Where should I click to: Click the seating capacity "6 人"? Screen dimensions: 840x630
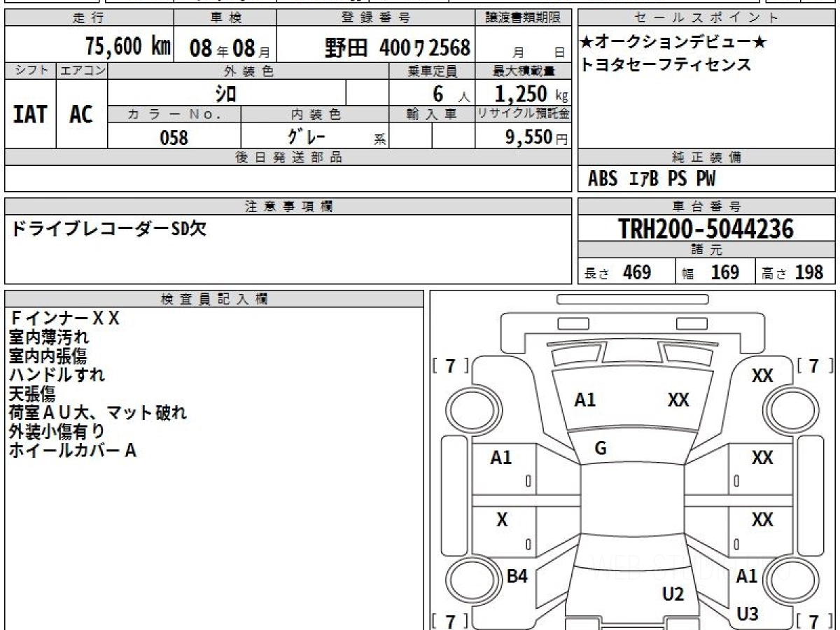click(x=451, y=94)
